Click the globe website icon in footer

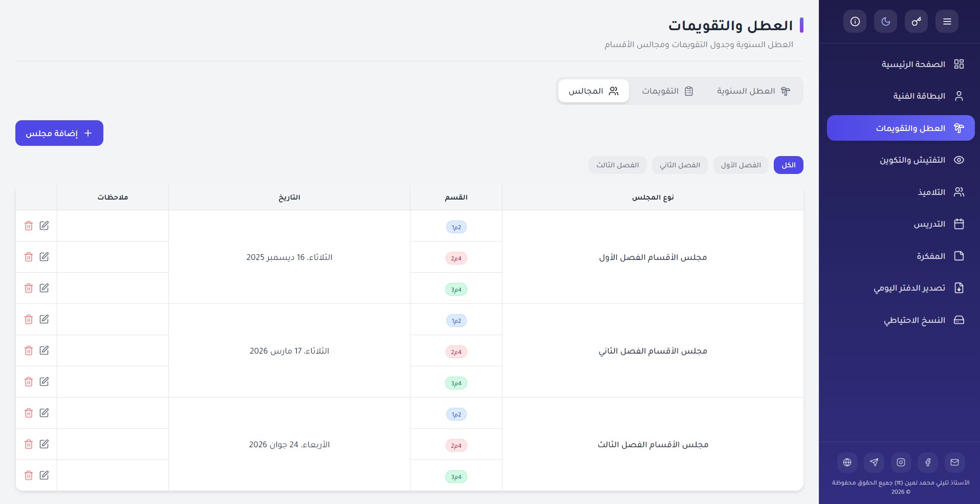click(x=847, y=462)
